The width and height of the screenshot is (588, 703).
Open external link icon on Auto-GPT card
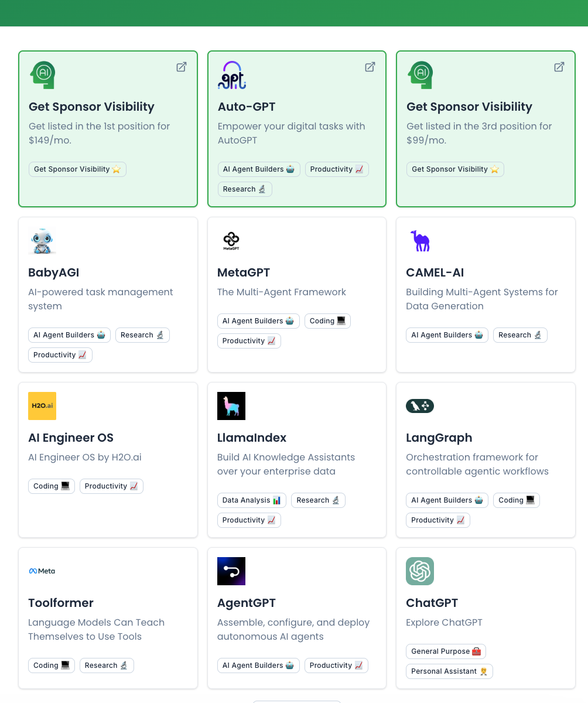(370, 67)
